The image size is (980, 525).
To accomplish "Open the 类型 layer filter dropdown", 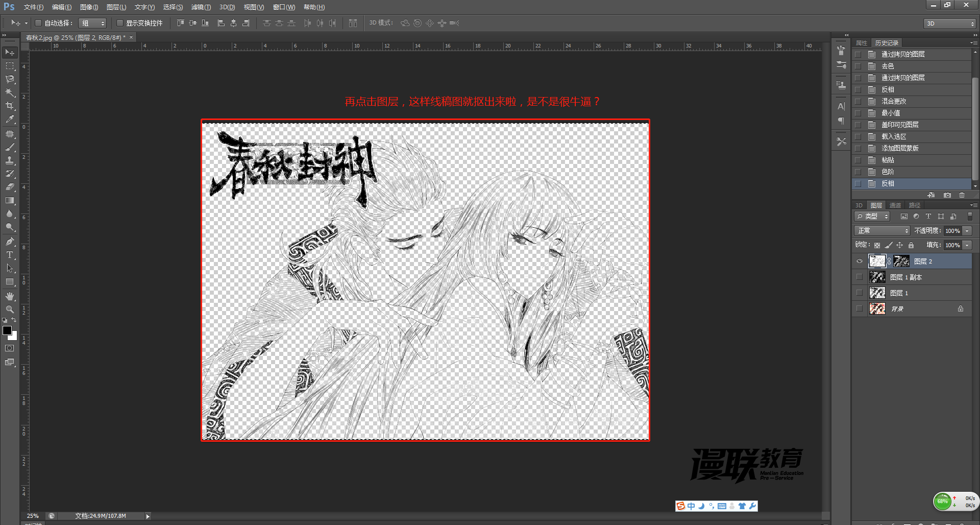I will [872, 217].
